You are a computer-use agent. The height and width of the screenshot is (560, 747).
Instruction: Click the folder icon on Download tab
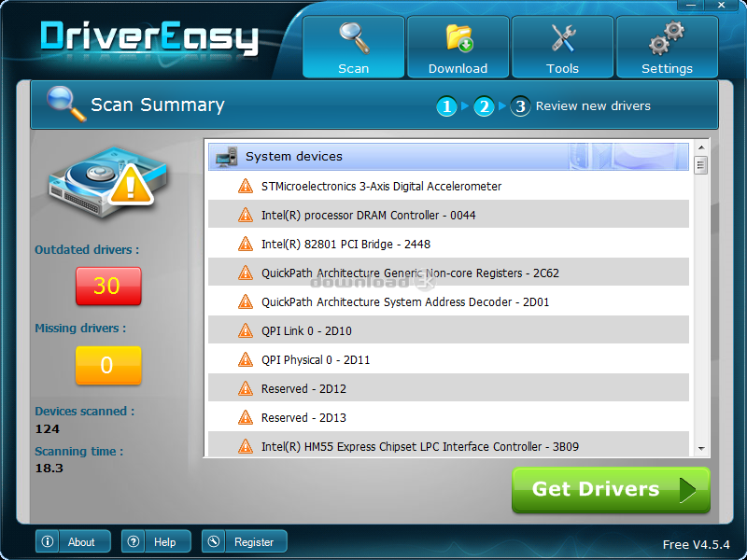tap(458, 38)
